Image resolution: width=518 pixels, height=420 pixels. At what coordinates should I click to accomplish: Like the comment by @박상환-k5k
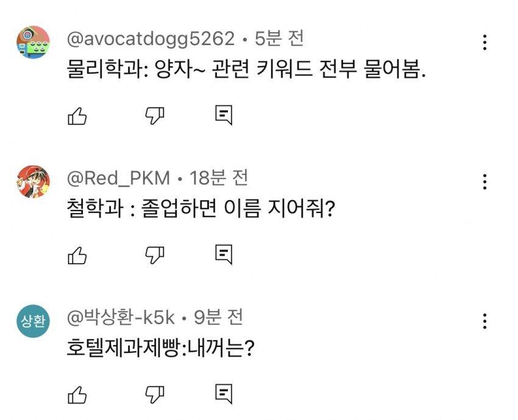tap(77, 395)
